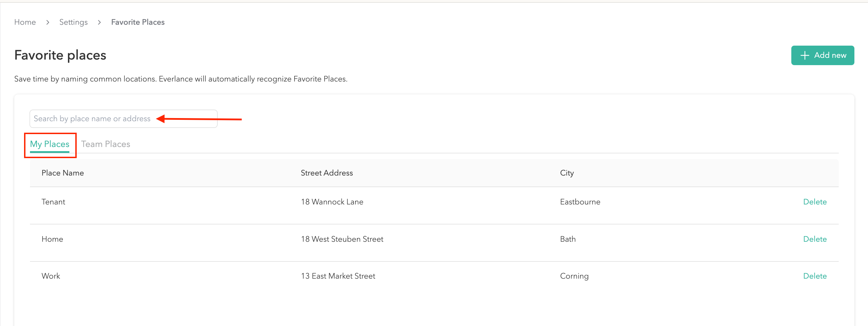The image size is (868, 326).
Task: Navigate to Settings via breadcrumb
Action: click(73, 22)
